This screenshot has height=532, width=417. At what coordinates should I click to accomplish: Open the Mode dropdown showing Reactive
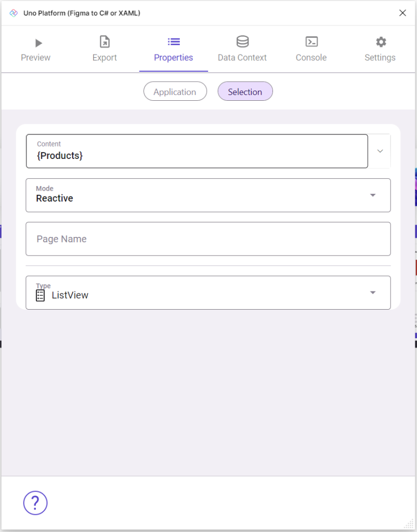373,195
